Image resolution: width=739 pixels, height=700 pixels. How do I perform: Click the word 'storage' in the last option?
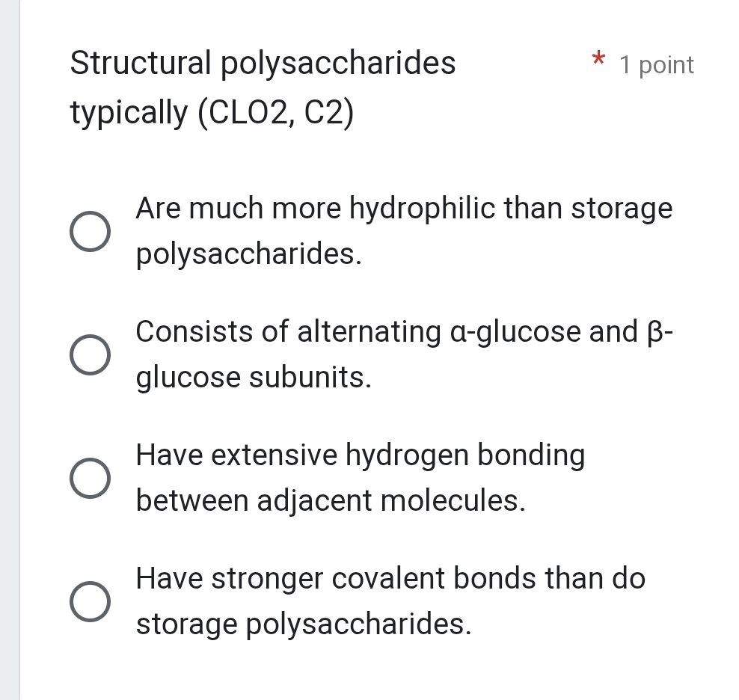tap(187, 624)
